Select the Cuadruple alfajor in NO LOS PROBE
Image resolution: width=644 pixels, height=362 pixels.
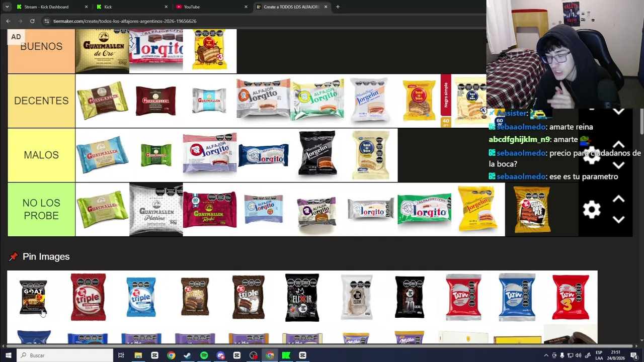coord(532,210)
